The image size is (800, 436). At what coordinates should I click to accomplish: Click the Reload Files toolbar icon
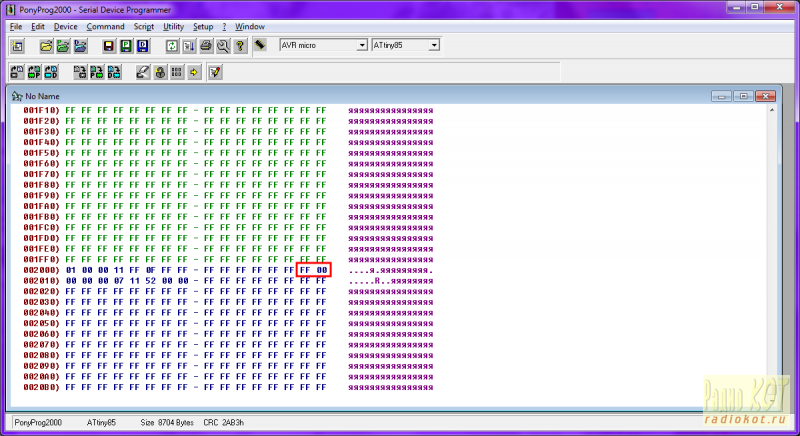click(x=172, y=46)
